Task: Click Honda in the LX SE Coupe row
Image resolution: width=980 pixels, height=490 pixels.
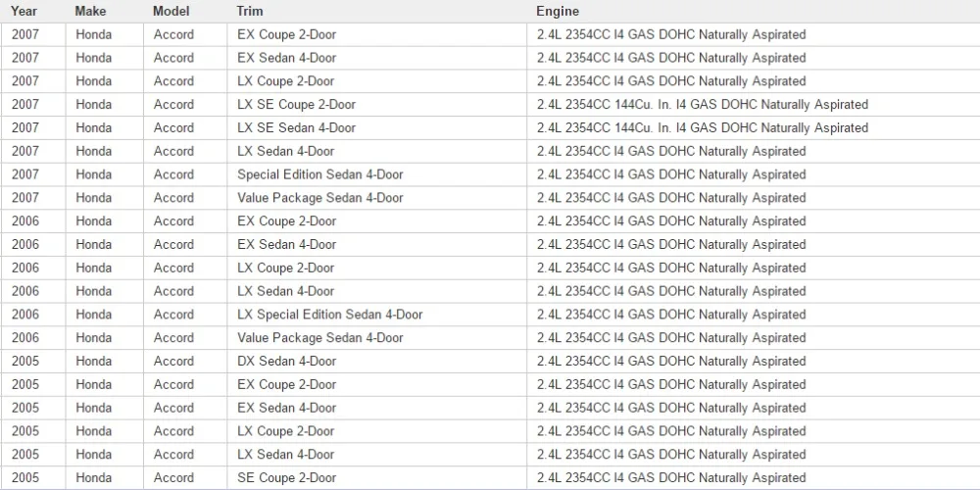Action: pos(94,105)
